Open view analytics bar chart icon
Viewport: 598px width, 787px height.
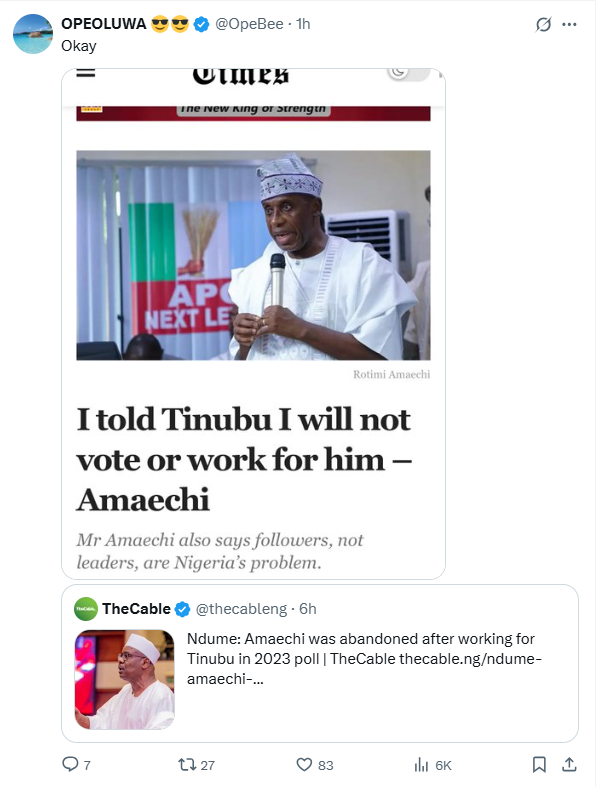(421, 765)
